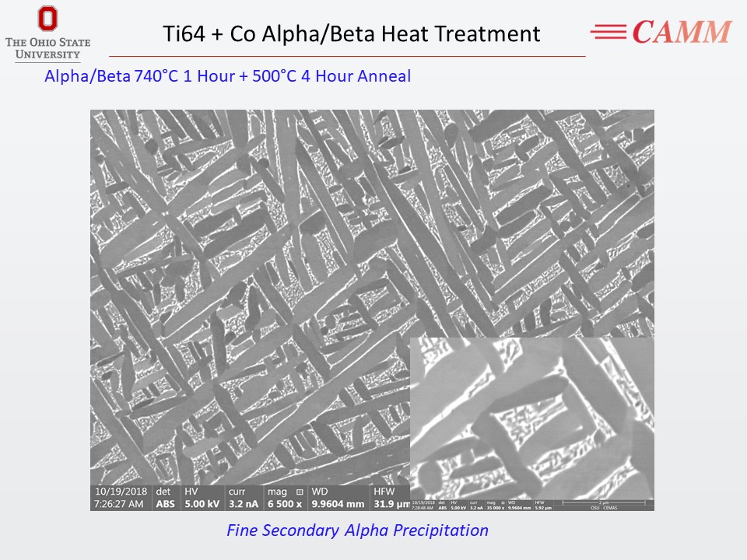The height and width of the screenshot is (560, 747).
Task: Click the slide title 'Ti64 + Co Alpha/Beta Heat Treatment'
Action: (351, 34)
